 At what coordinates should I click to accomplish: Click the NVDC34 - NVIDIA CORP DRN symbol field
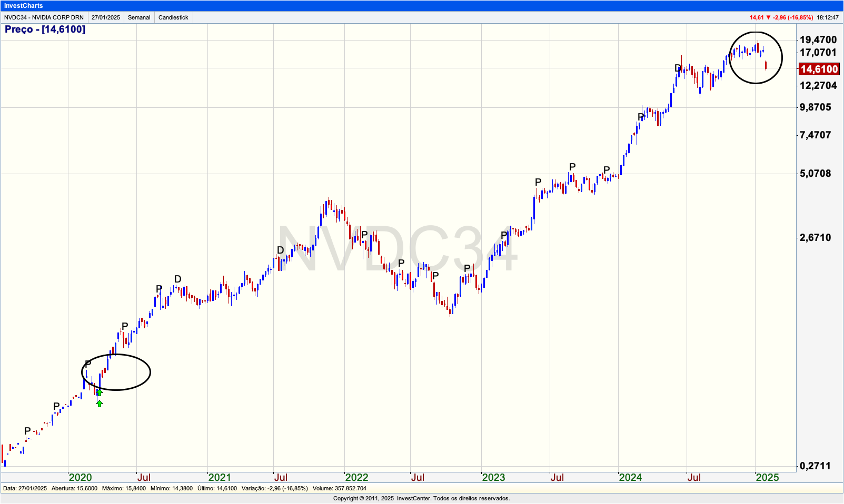tap(44, 17)
